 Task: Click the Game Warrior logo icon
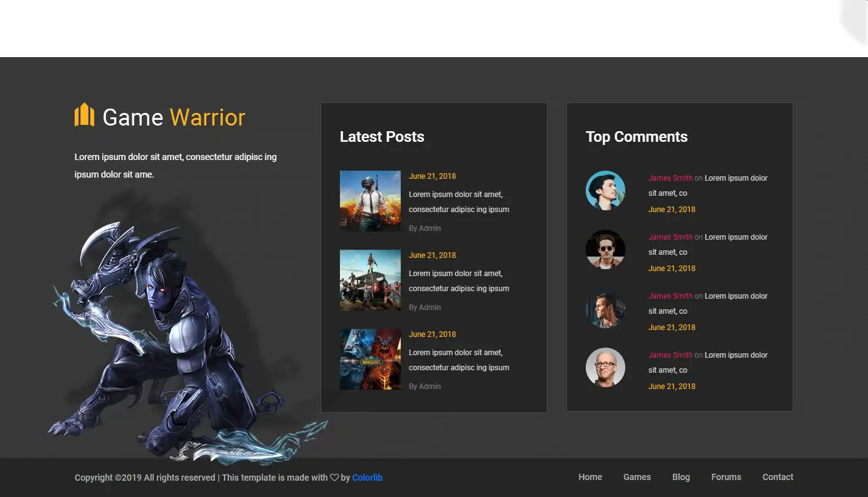(x=85, y=115)
